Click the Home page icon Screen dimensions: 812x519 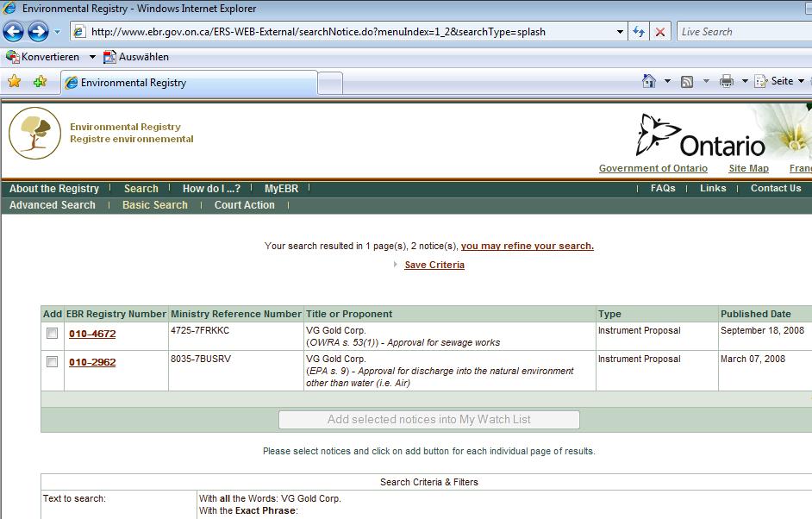point(649,81)
